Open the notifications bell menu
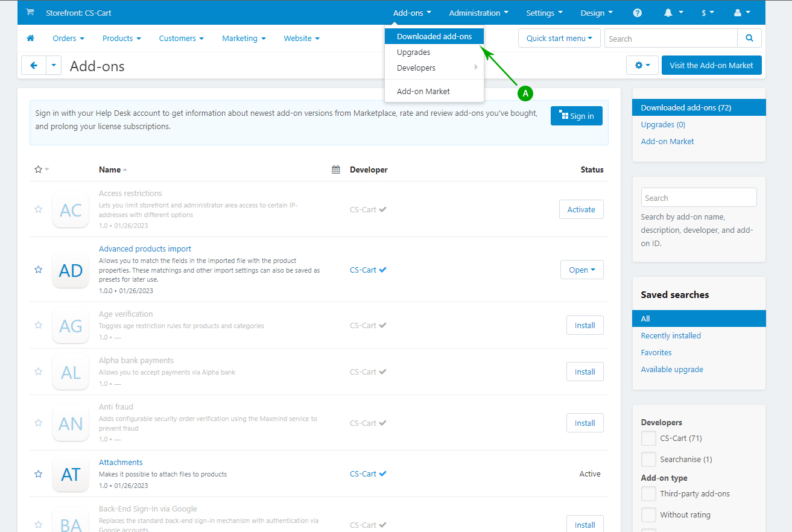This screenshot has height=532, width=792. pos(673,13)
